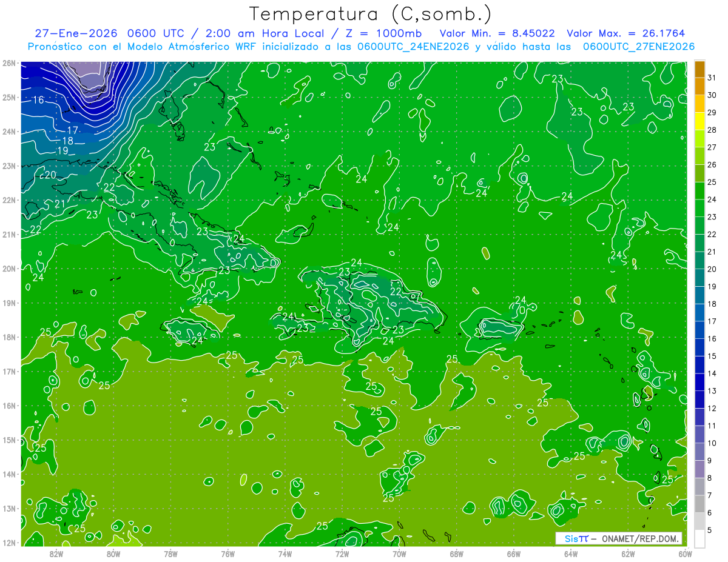
Task: Click the '9' colour bar scale label
Action: point(710,461)
